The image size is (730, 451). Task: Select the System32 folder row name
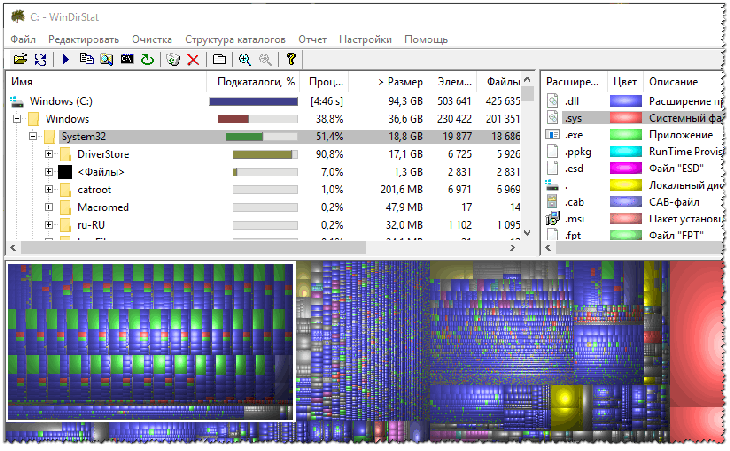tap(84, 136)
